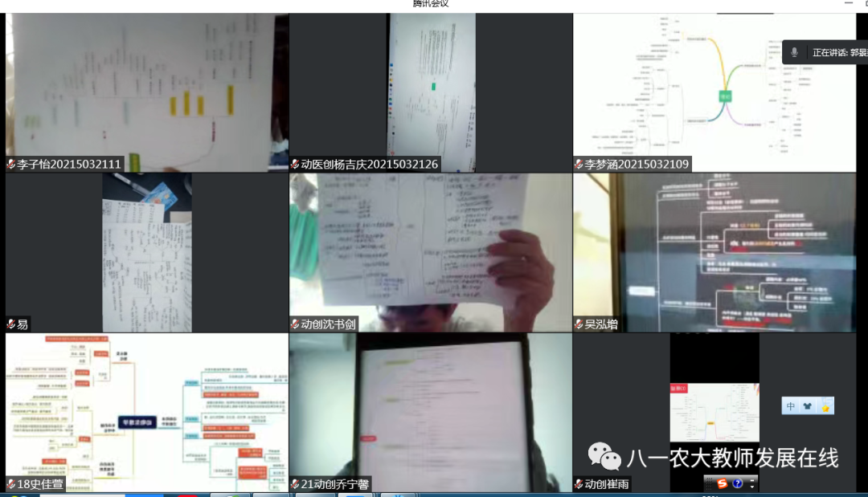
Task: Click the star icon in IME toolbar
Action: 825,406
